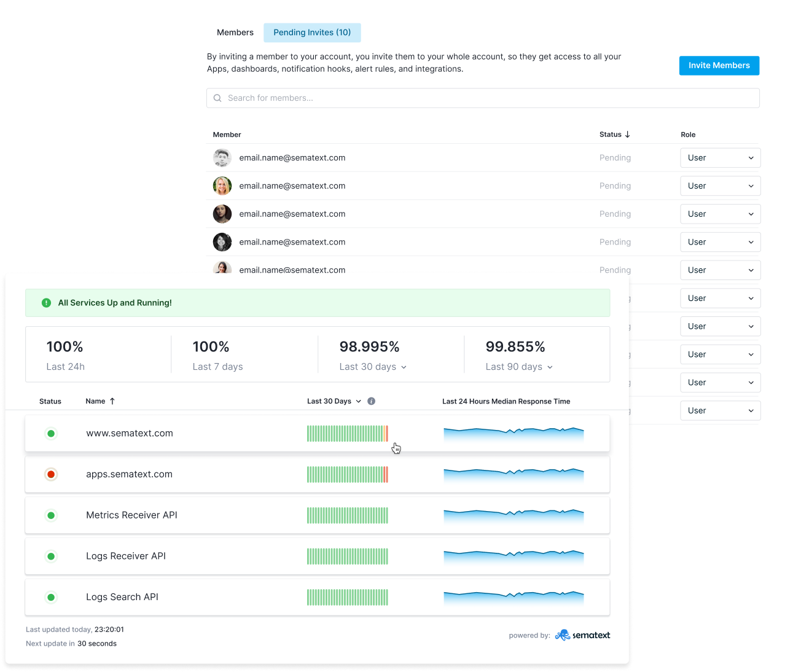
Task: Click the green status dot for www.sematext.com
Action: (51, 434)
